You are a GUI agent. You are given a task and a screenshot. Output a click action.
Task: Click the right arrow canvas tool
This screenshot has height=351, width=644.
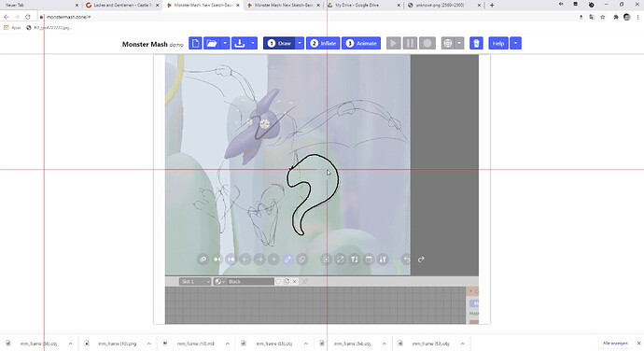pos(259,260)
